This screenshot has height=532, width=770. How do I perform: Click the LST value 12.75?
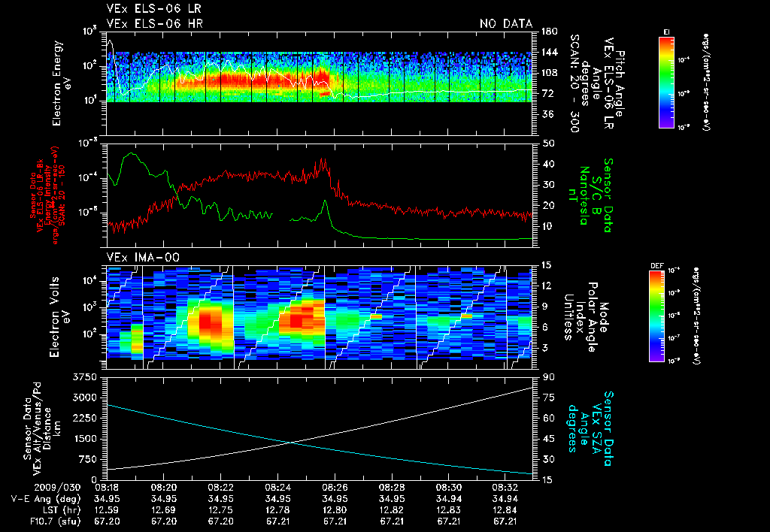tap(221, 510)
